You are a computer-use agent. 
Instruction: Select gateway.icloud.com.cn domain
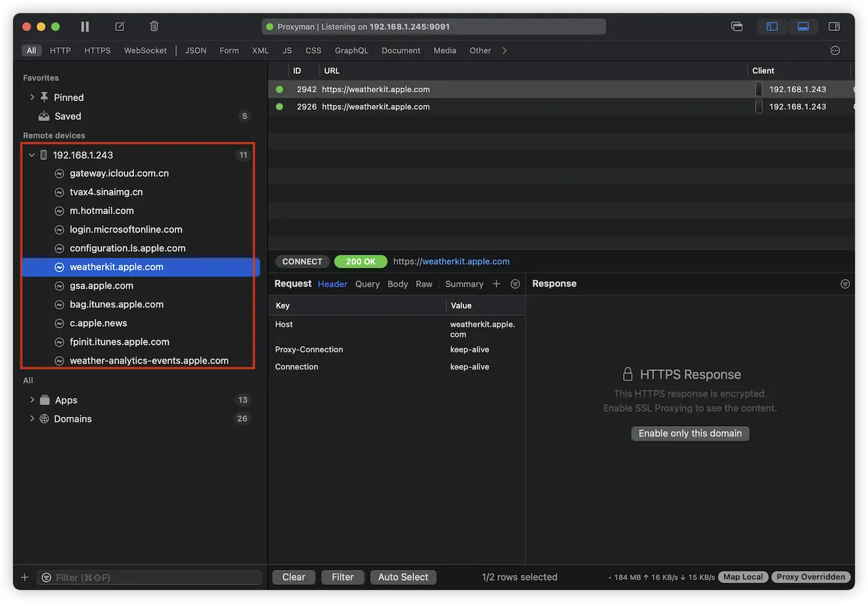pyautogui.click(x=119, y=174)
